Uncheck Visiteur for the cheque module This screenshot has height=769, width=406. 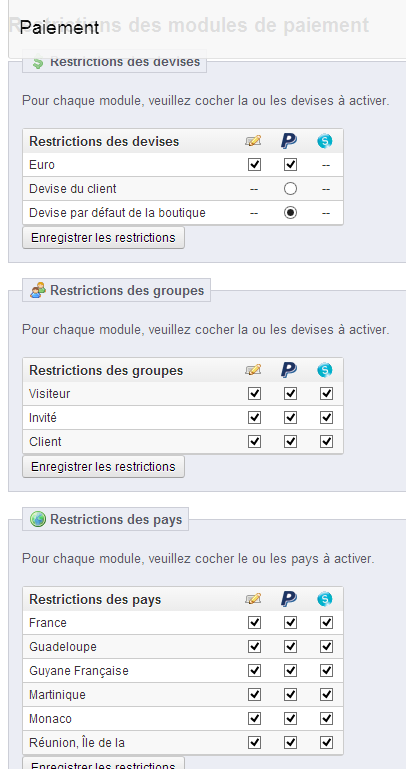pos(254,394)
